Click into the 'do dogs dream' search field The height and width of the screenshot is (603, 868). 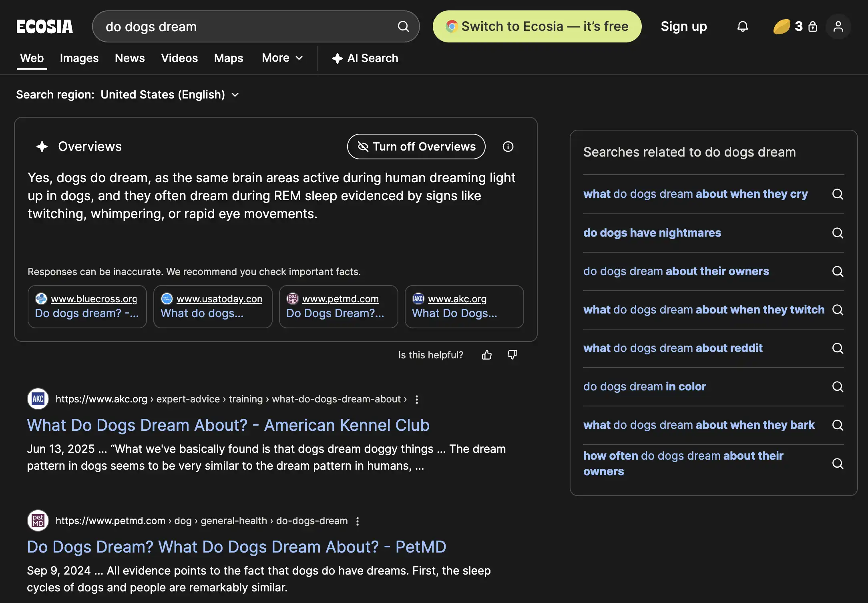(x=240, y=26)
